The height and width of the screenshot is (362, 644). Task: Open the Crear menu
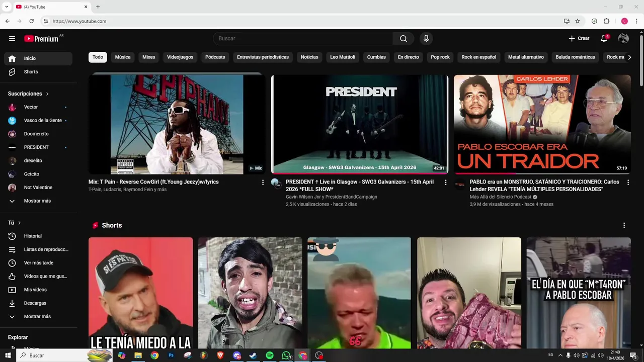pyautogui.click(x=579, y=38)
